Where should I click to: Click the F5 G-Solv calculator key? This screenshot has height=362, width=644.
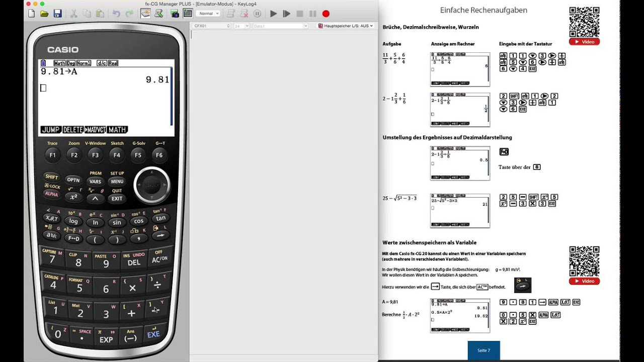click(x=138, y=155)
